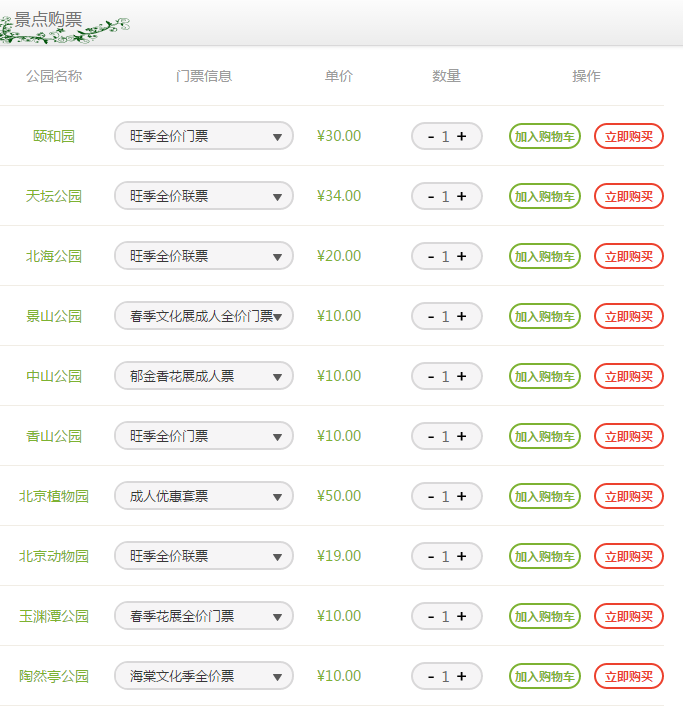Click the ¥34.00 price of 天坛公园
This screenshot has width=683, height=728.
339,196
